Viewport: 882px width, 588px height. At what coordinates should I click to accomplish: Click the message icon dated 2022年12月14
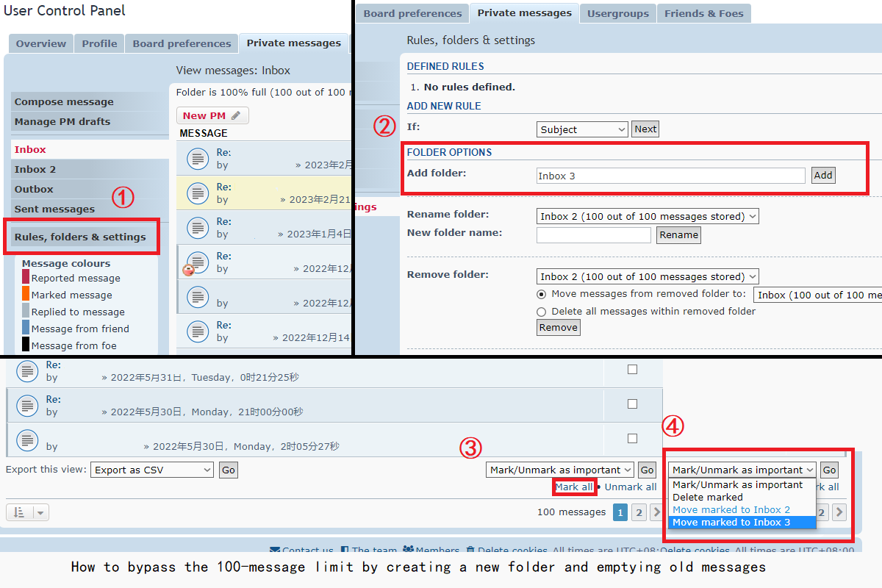197,331
